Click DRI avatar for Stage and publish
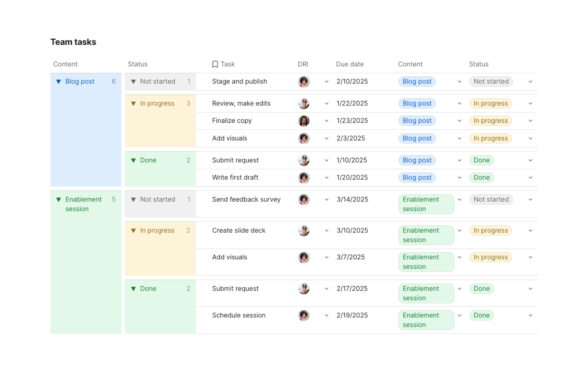Viewport: 588px width, 368px height. (304, 82)
